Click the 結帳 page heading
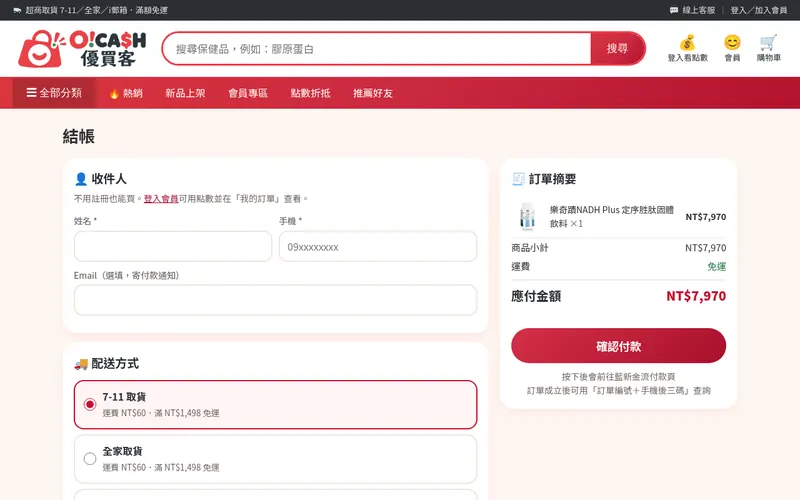The image size is (800, 500). 79,136
